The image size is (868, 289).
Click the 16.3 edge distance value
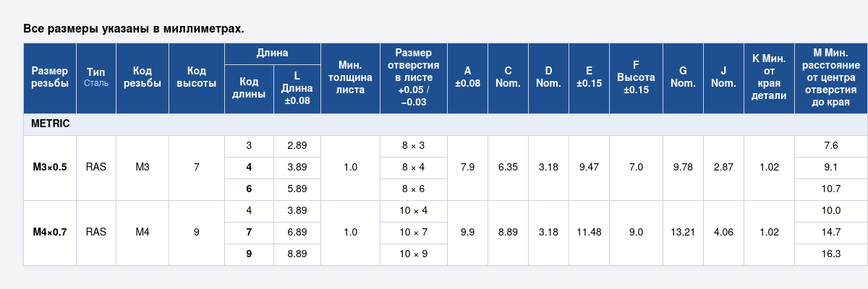(x=831, y=254)
